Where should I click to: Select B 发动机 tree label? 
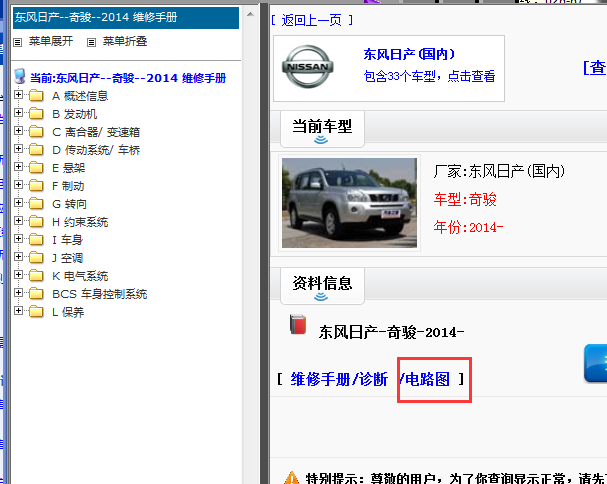click(x=74, y=114)
